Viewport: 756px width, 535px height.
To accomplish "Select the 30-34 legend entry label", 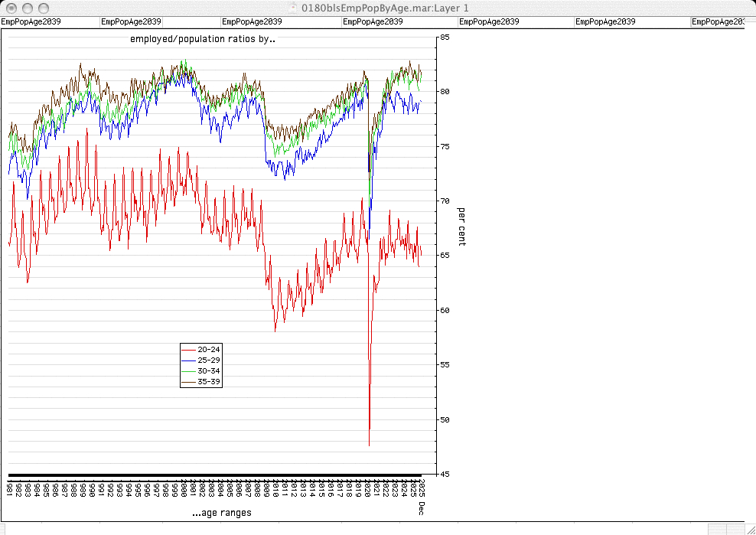I will [209, 370].
